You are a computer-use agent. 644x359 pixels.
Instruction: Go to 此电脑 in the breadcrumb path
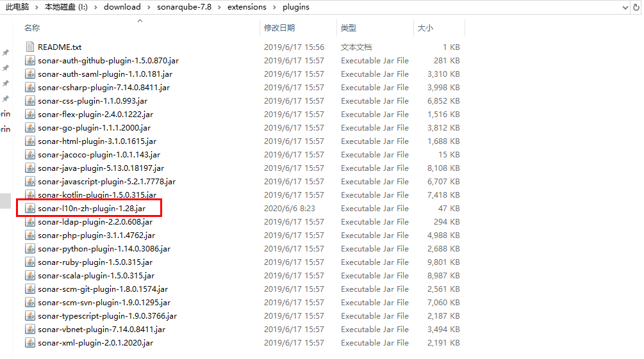(17, 7)
